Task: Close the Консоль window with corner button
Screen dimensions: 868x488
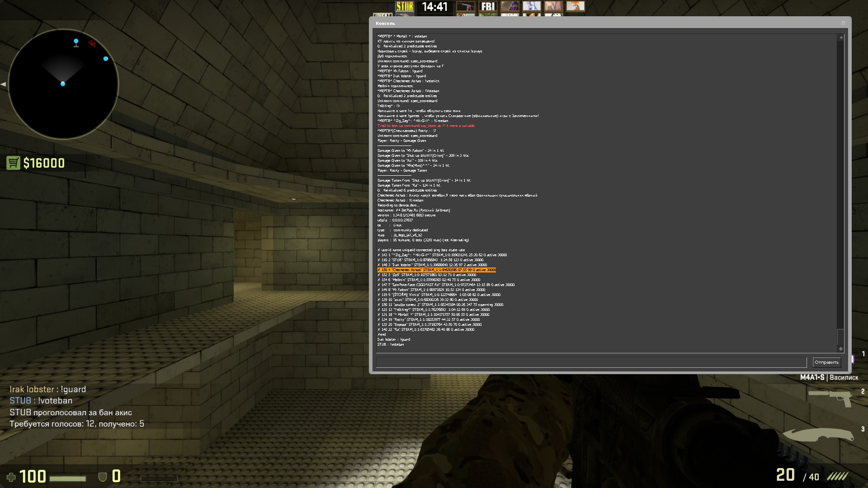Action: click(x=843, y=23)
